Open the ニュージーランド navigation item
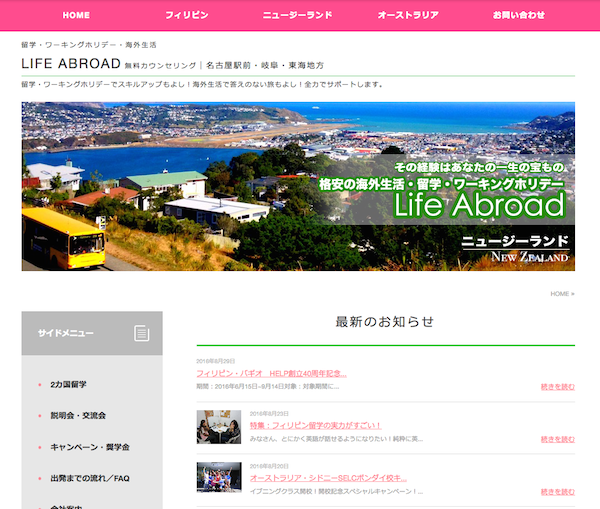Screen dimensions: 600x509 [x=297, y=15]
